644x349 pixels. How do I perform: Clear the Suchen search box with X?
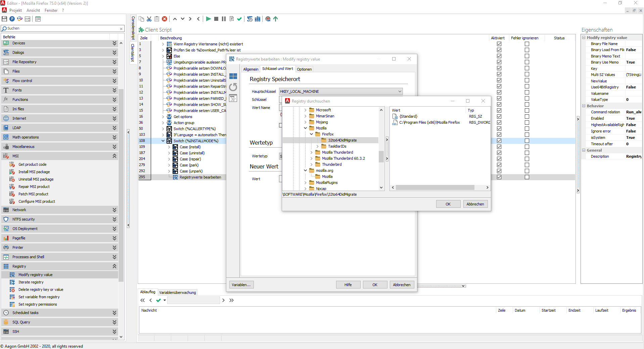coord(121,29)
